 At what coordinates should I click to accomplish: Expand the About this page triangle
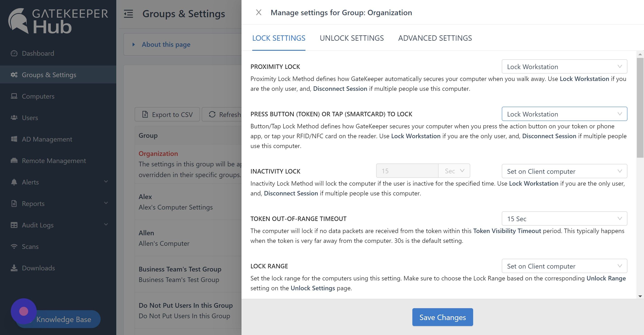point(133,45)
